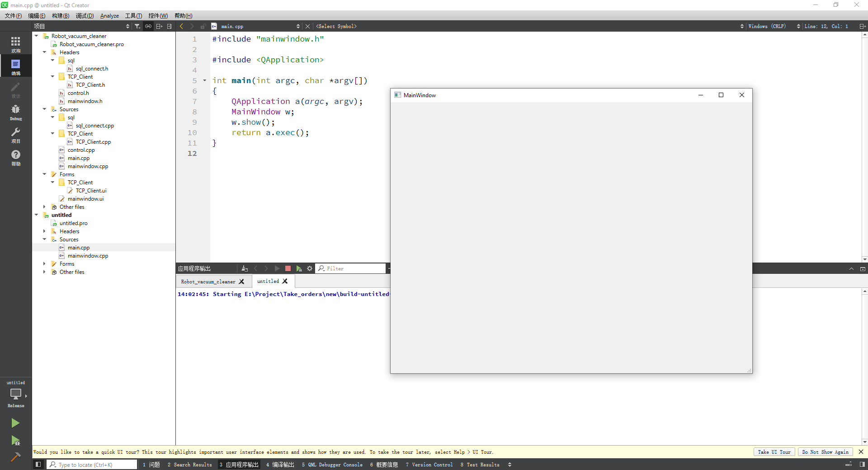This screenshot has height=470, width=868.
Task: Start debugging with the Debug run icon
Action: tap(15, 441)
